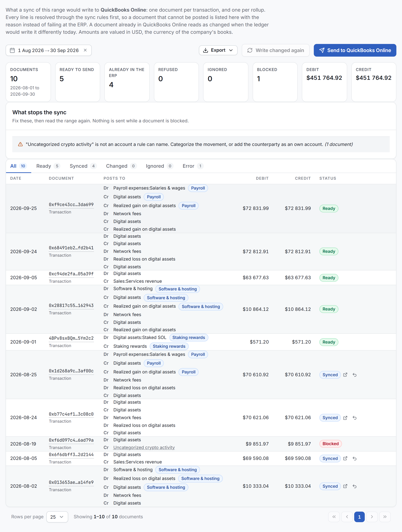The image size is (402, 532).
Task: Click the Blocked status badge
Action: (330, 444)
